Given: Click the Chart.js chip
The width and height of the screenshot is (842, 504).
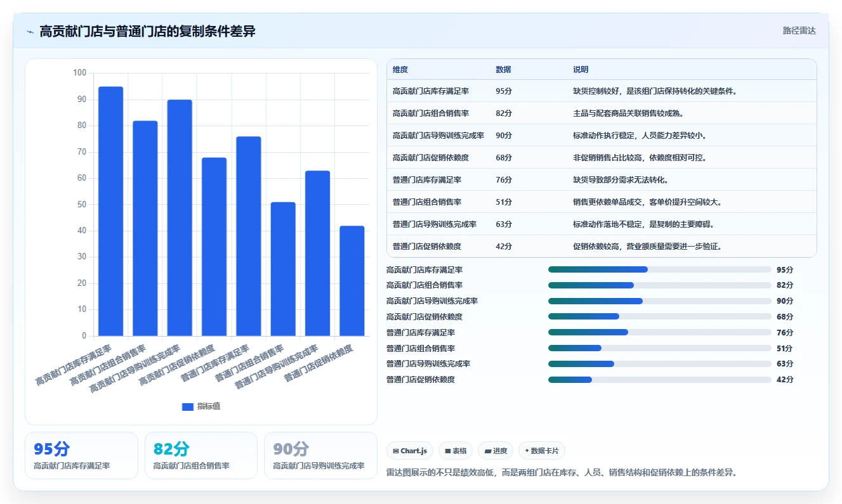Looking at the screenshot, I should tap(410, 451).
